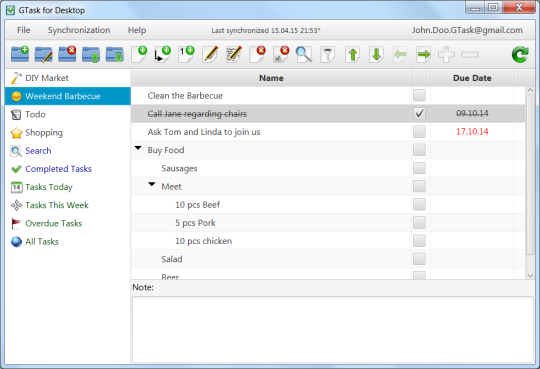The image size is (540, 369).
Task: Check the Clean the Barbecue checkbox
Action: click(419, 95)
